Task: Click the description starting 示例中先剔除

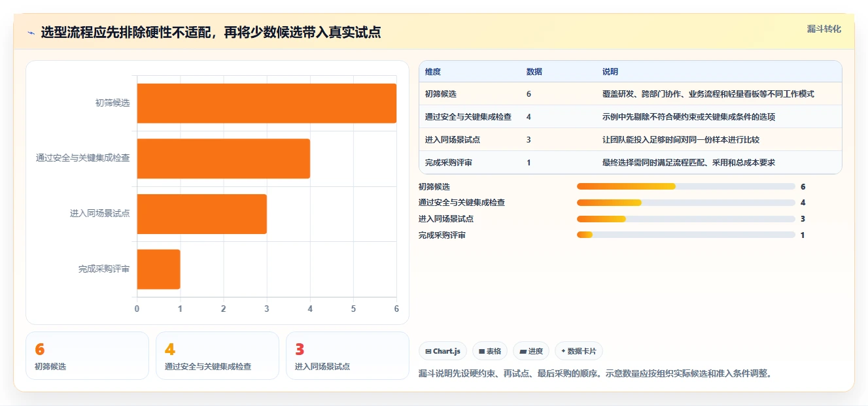Action: coord(689,117)
